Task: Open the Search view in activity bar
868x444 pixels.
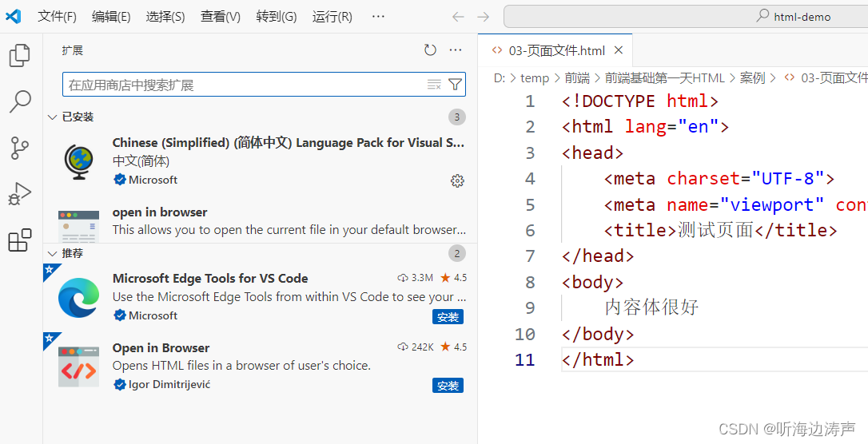Action: click(21, 101)
